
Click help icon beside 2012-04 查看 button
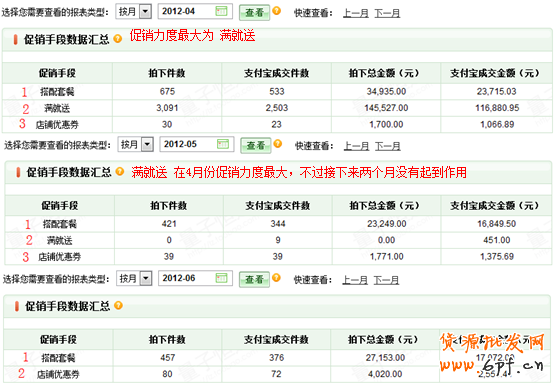click(277, 11)
